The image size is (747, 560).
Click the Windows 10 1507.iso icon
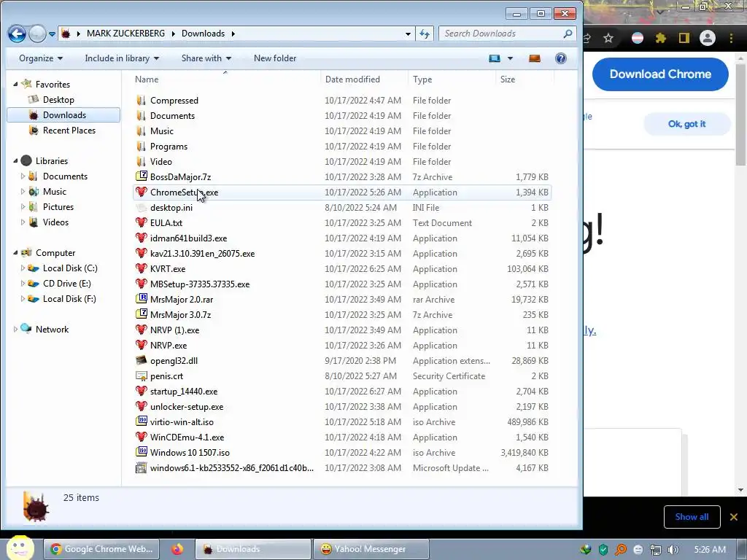tap(141, 452)
